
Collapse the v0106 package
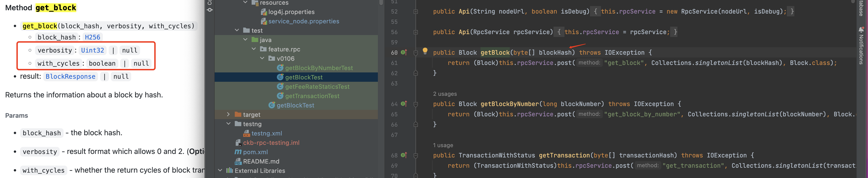262,59
